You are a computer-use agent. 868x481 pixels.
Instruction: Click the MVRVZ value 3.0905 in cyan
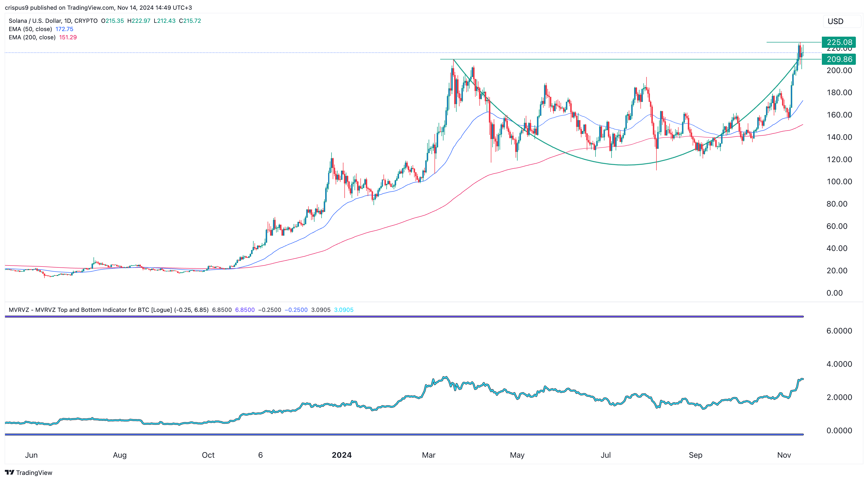[344, 310]
